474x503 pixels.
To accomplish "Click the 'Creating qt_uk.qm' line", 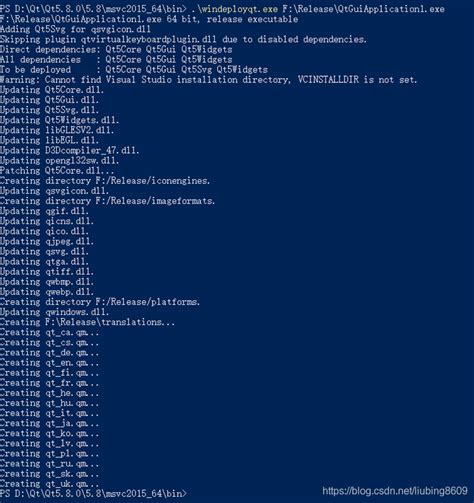I will click(x=50, y=484).
